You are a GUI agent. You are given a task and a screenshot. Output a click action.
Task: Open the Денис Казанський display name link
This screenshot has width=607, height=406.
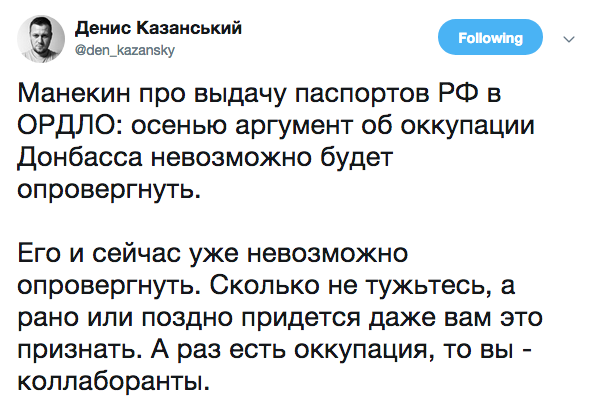coord(158,28)
